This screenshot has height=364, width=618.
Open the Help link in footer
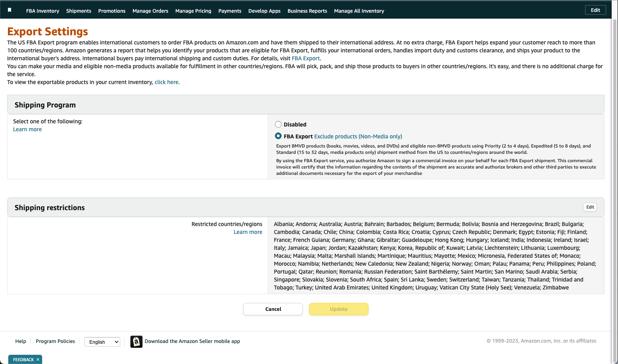21,341
